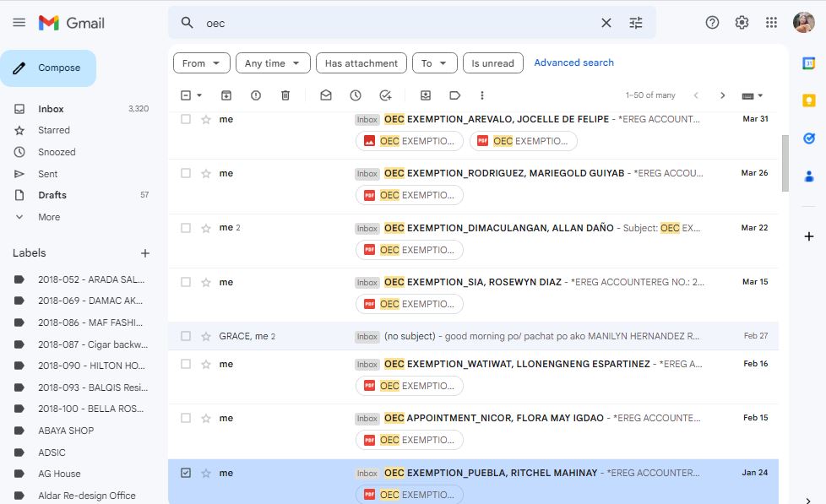Open the Advanced search link
This screenshot has width=826, height=504.
(573, 62)
